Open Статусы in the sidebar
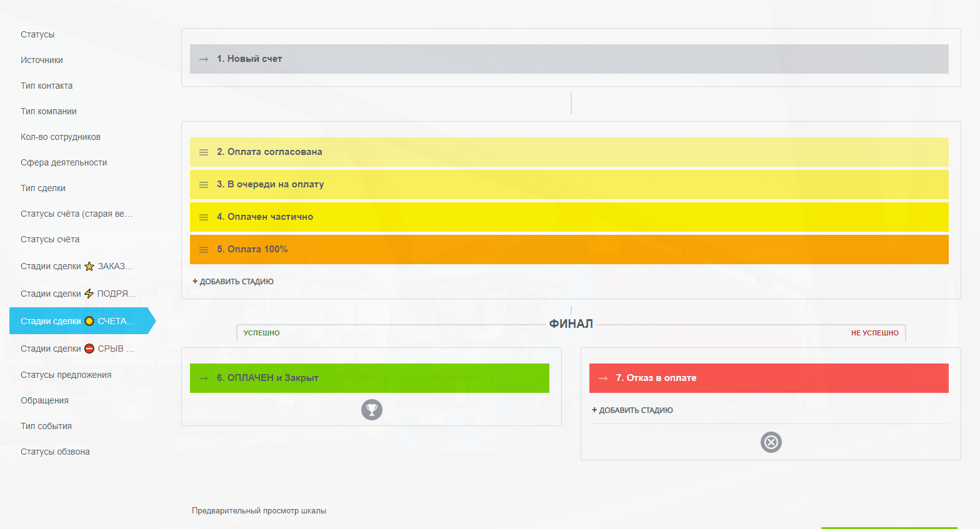Screen dimensions: 980x529 (x=37, y=34)
